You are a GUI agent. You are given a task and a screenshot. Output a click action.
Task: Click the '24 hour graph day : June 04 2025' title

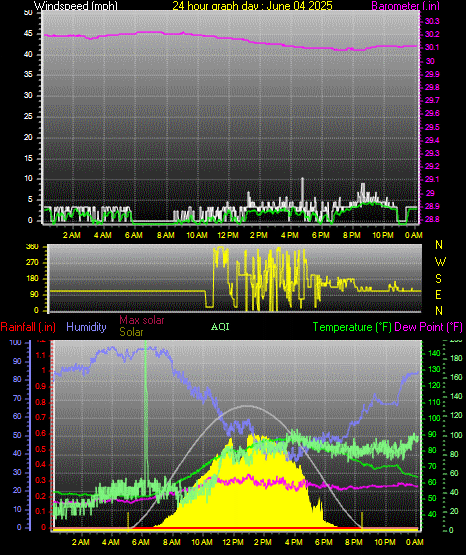(x=252, y=6)
